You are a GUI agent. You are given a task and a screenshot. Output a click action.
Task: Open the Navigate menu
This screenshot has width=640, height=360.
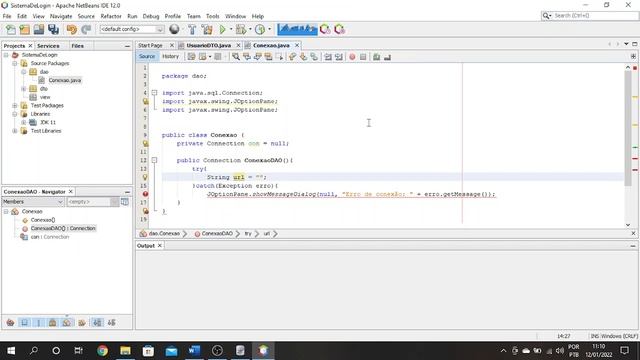[x=61, y=16]
